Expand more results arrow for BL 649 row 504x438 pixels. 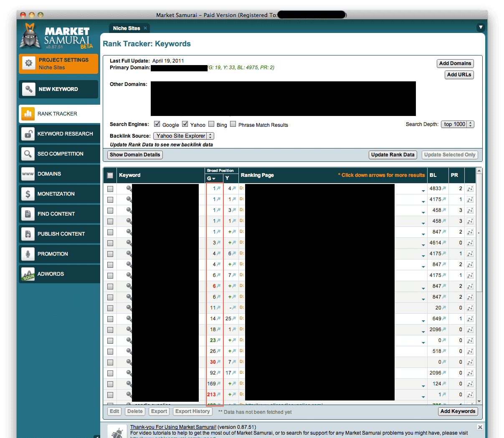pos(423,321)
